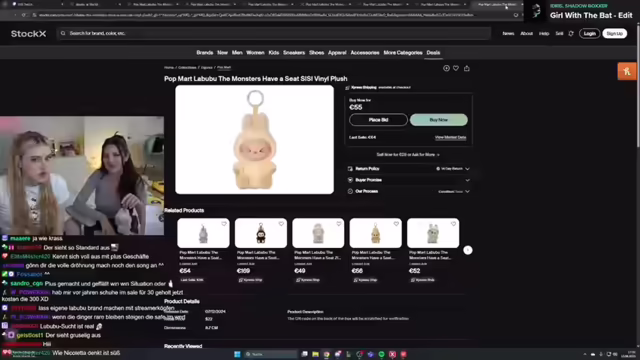This screenshot has width=640, height=360.
Task: Open the Sneakers menu
Action: pyautogui.click(x=294, y=53)
